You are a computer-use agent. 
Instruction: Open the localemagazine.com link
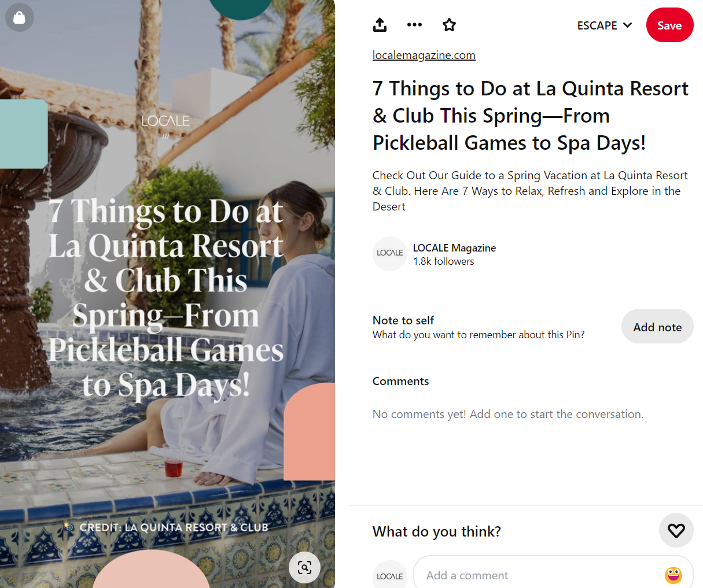pos(424,55)
